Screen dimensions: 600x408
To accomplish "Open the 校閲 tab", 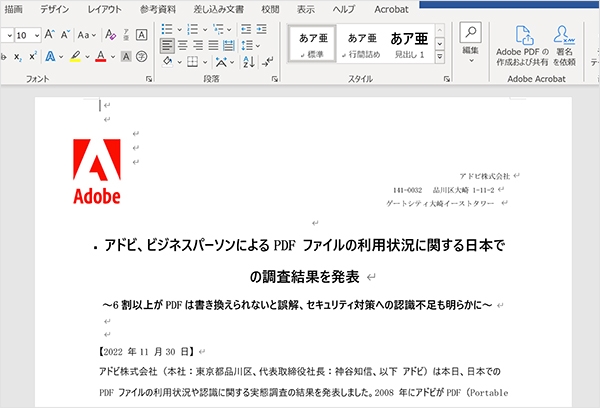I will point(270,9).
